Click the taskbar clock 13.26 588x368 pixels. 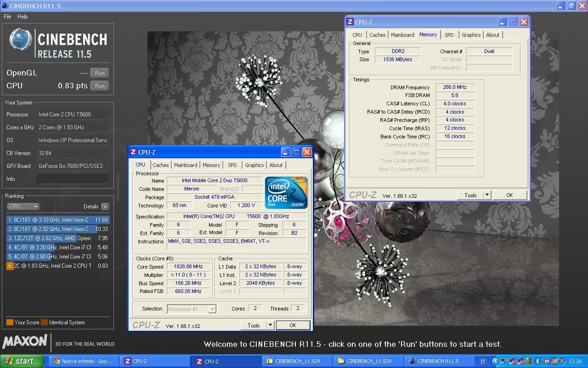[575, 362]
